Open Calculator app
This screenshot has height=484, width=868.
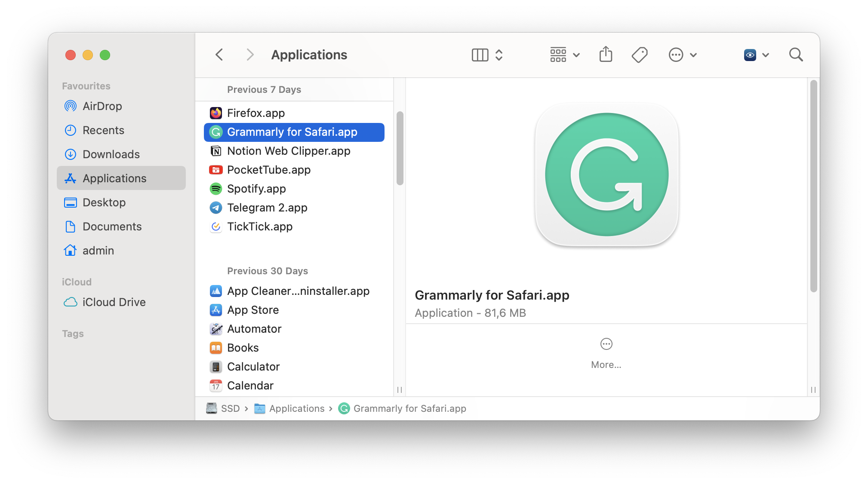point(254,366)
